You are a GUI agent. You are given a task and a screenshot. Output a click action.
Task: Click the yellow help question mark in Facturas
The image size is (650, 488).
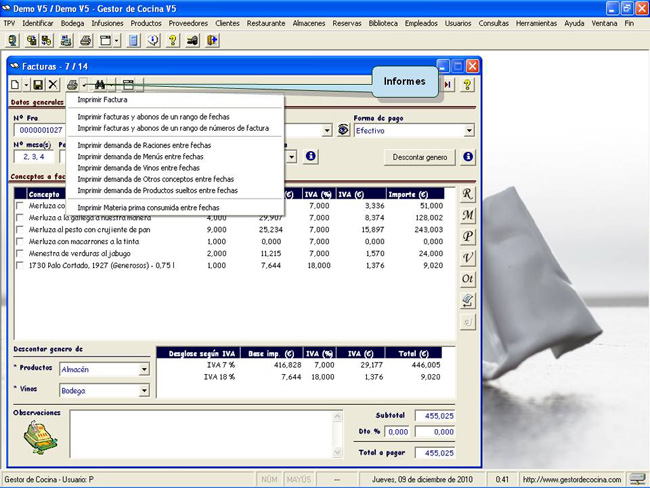[467, 86]
